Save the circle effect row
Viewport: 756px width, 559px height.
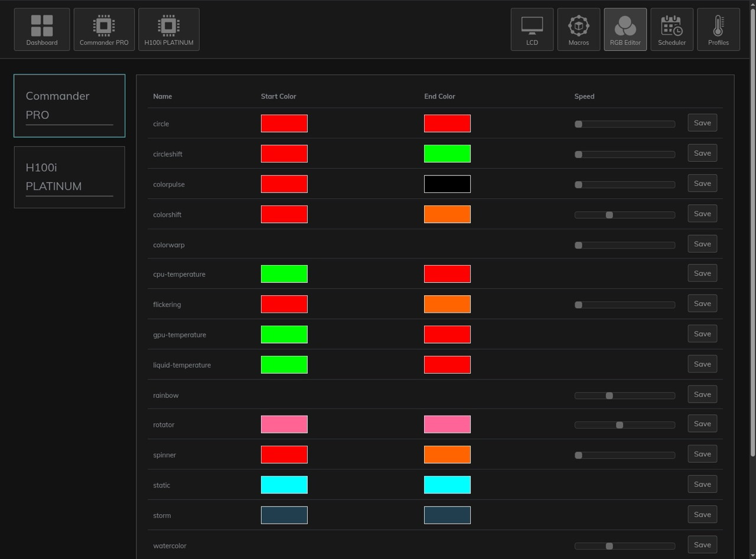pyautogui.click(x=702, y=123)
